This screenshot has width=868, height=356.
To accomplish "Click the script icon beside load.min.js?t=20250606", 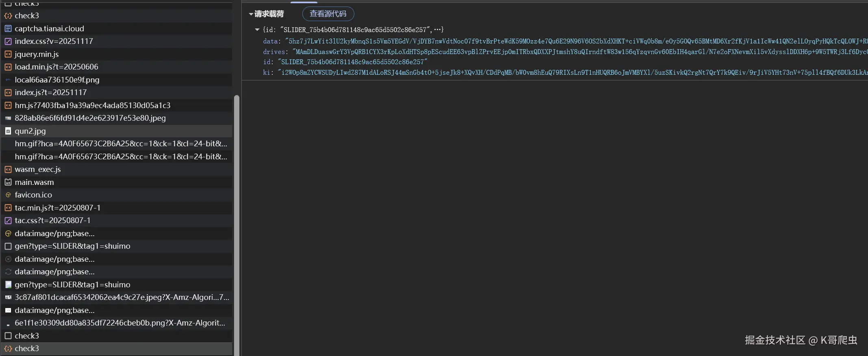I will point(8,67).
